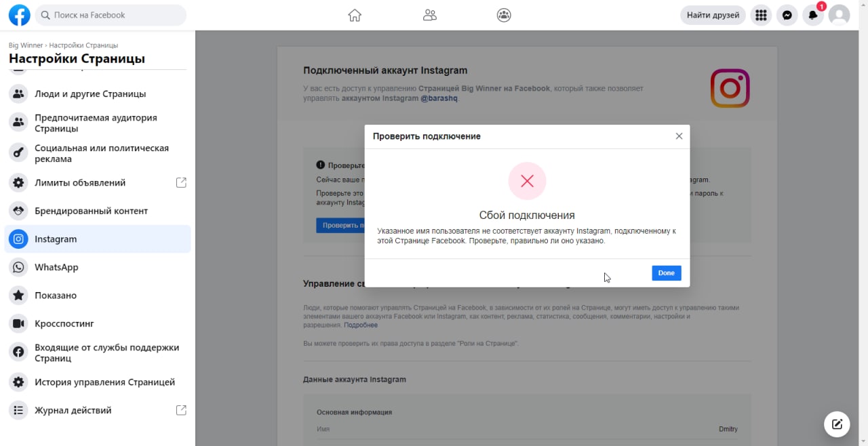Click the star icon for Показано
The height and width of the screenshot is (446, 868).
(x=19, y=296)
